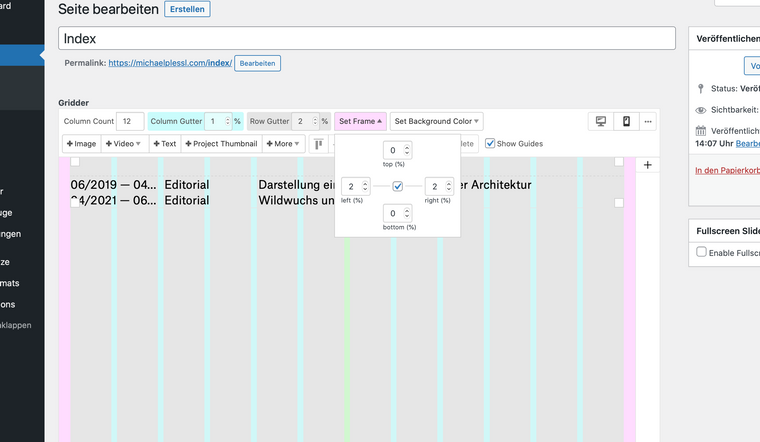
Task: Click the status key icon
Action: [701, 88]
